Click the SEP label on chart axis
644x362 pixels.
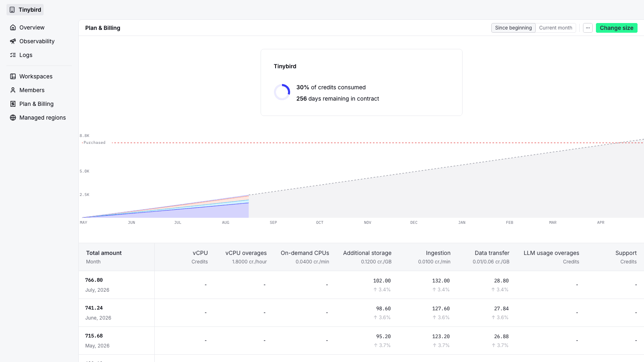tap(274, 223)
